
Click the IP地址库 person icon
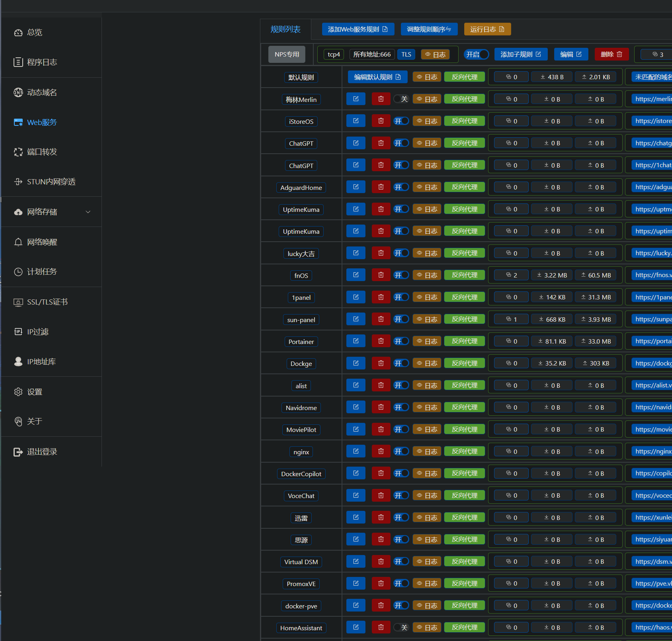pos(18,362)
